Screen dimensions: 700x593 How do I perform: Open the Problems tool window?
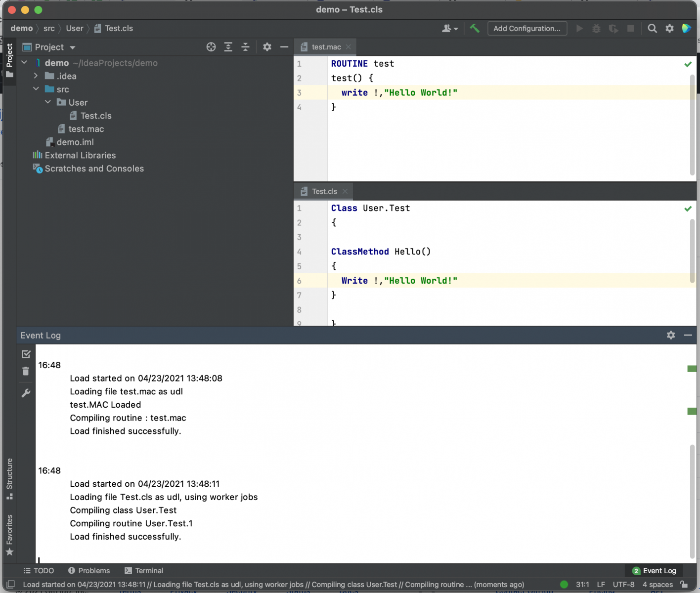[89, 570]
